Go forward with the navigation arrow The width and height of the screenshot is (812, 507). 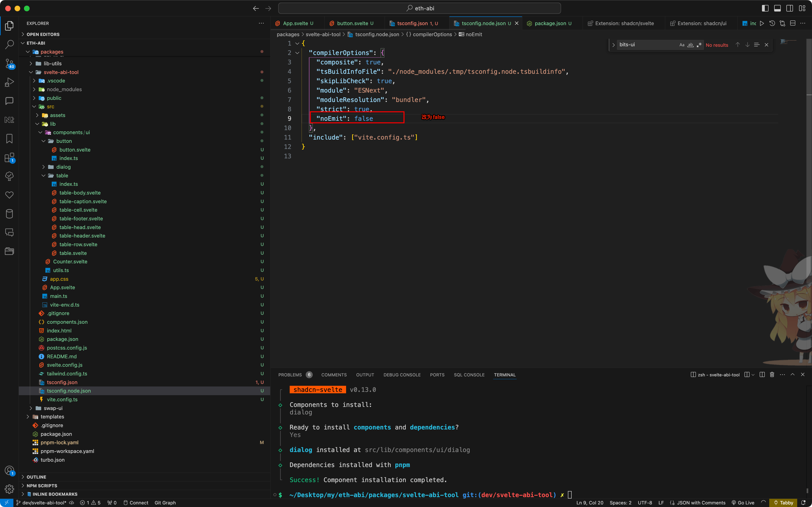tap(268, 8)
